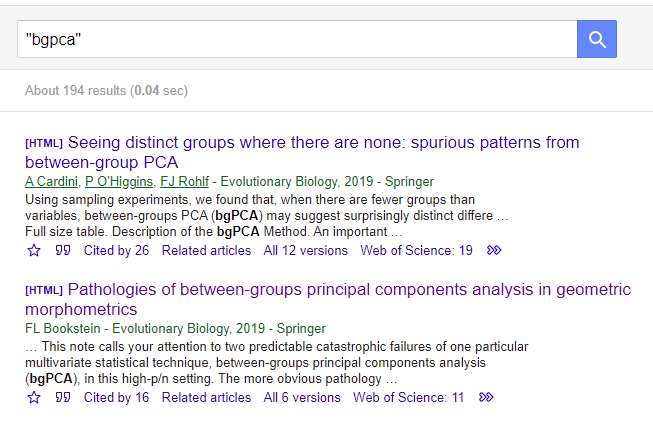Screen dimensions: 653x427
Task: Save the Cardini article with star icon
Action: (34, 250)
